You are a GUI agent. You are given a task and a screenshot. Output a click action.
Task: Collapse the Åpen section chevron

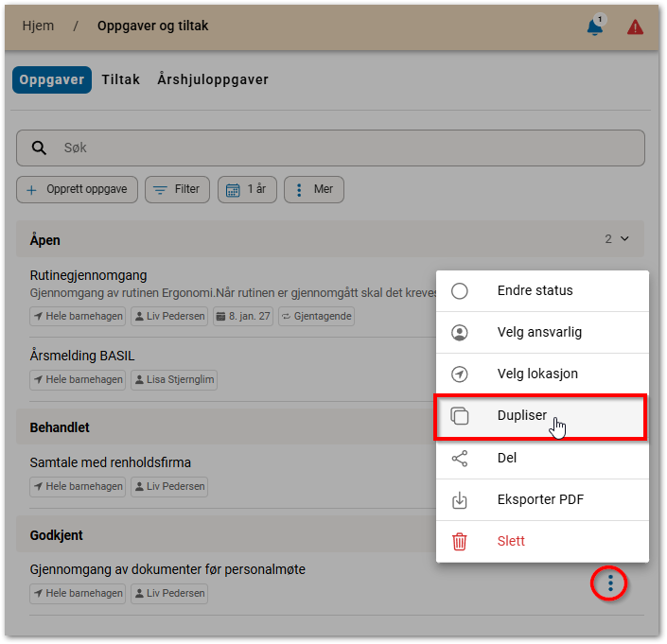click(624, 239)
